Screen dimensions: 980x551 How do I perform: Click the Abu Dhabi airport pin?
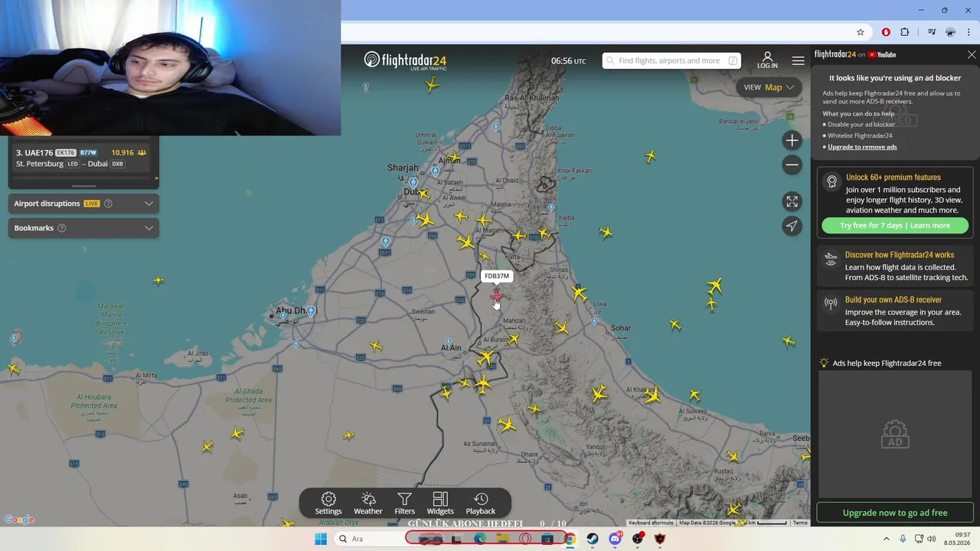pyautogui.click(x=310, y=311)
